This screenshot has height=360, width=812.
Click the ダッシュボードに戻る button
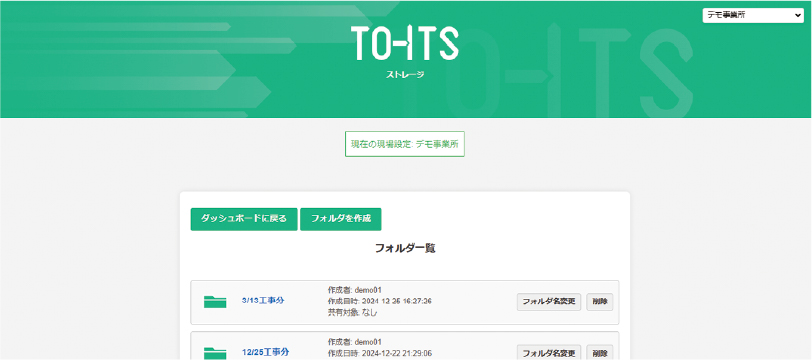click(x=244, y=219)
